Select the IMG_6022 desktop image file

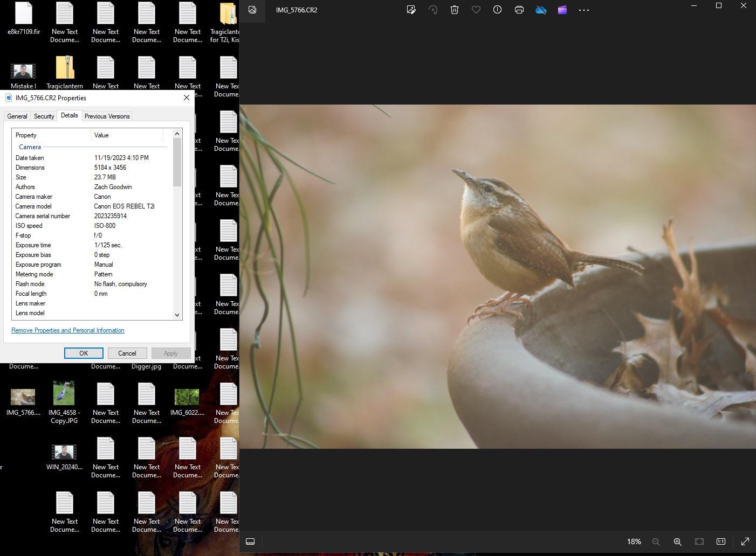(x=187, y=402)
